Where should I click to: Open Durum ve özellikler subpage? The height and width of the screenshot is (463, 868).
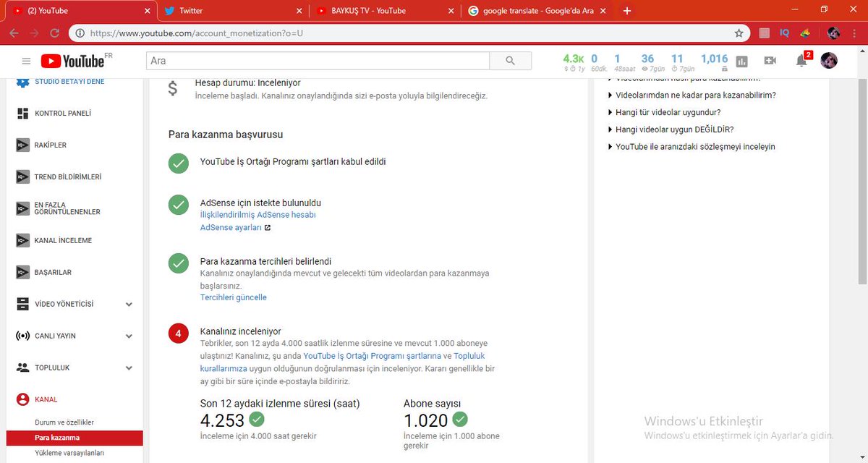click(x=64, y=422)
